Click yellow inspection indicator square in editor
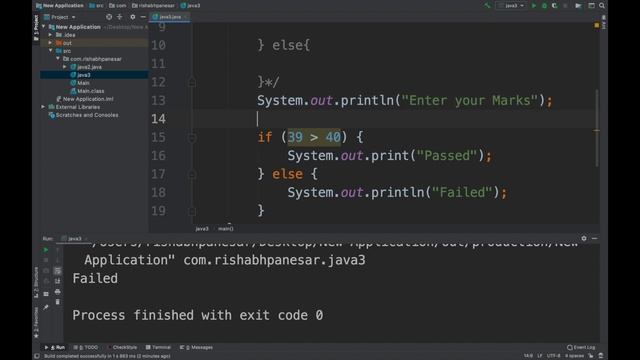640x360 pixels. (x=597, y=25)
